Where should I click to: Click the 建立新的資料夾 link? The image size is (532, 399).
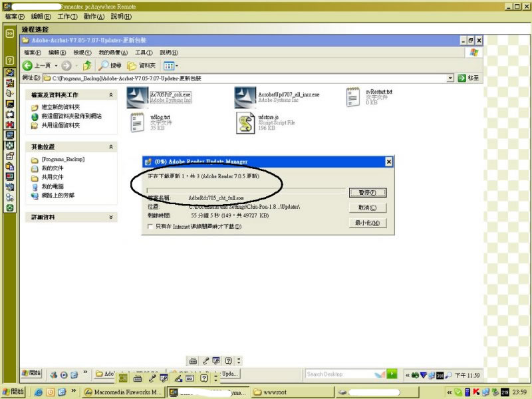(61, 107)
